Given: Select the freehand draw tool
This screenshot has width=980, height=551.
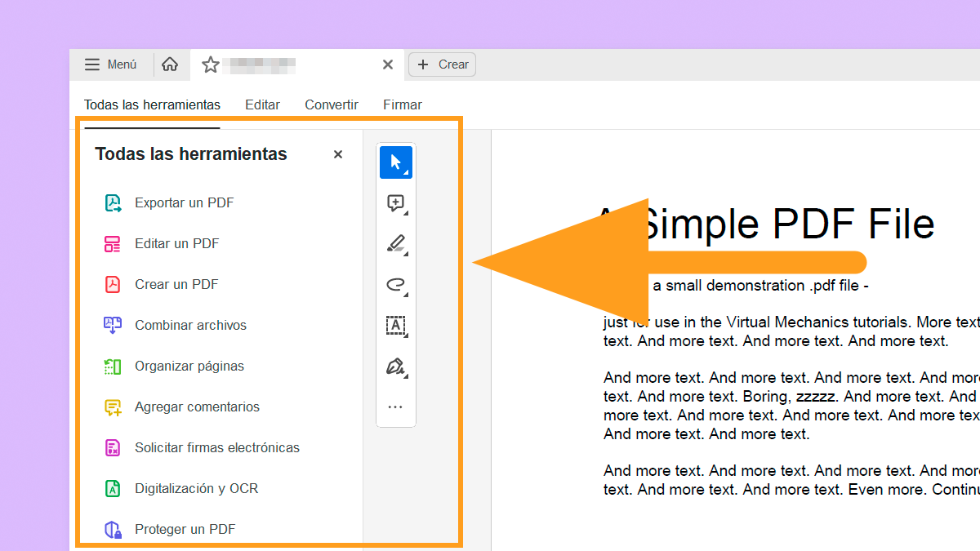Looking at the screenshot, I should tap(394, 285).
